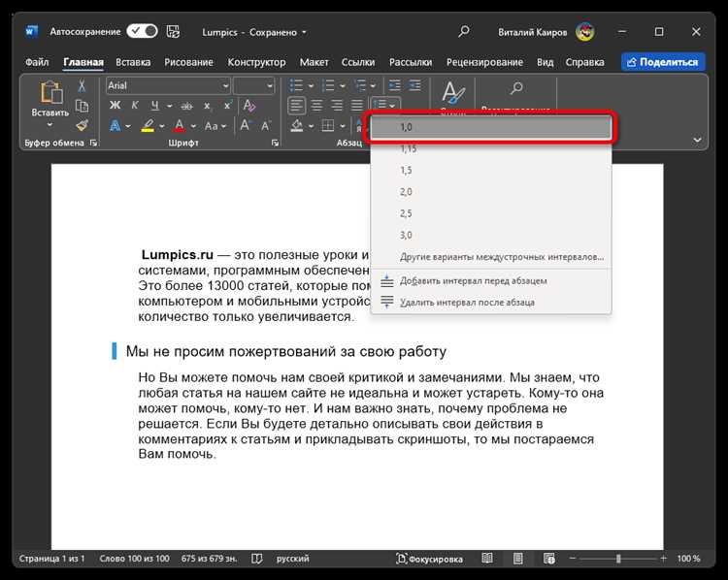Image resolution: width=728 pixels, height=580 pixels.
Task: Select line spacing 1,0
Action: point(491,127)
